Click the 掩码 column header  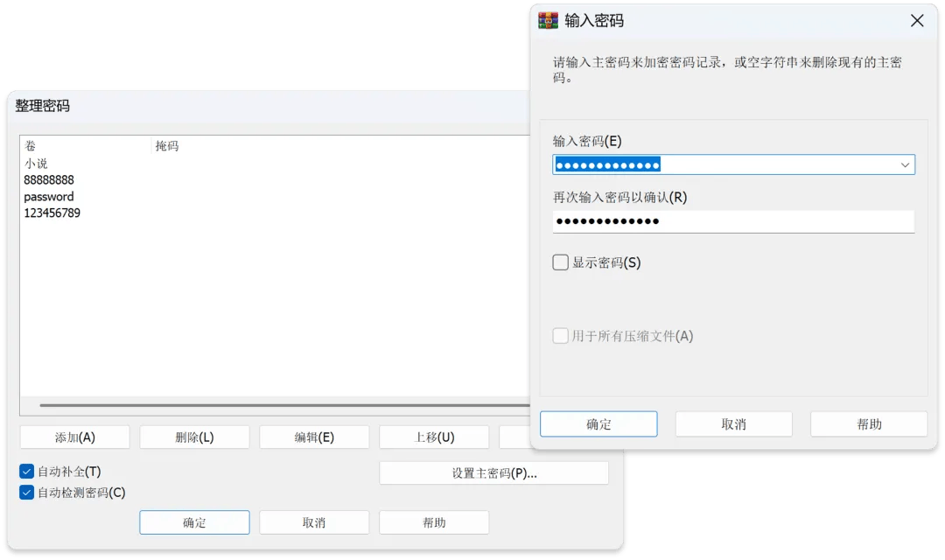(167, 146)
